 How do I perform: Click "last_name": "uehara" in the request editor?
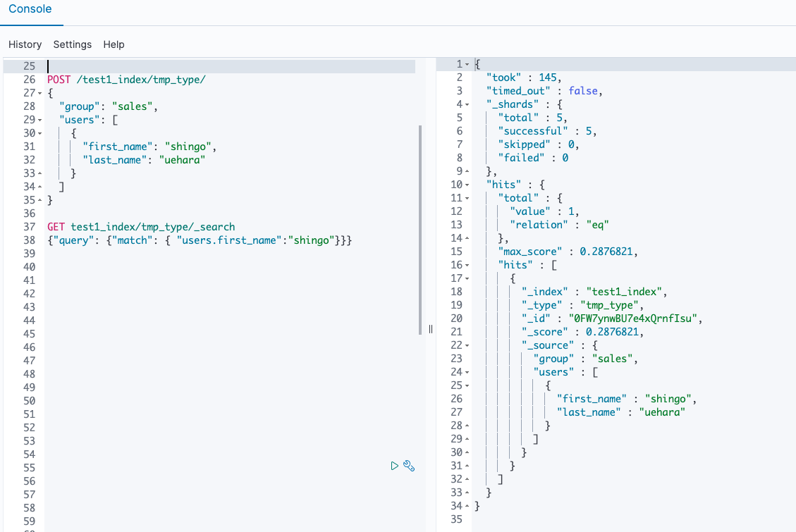pos(144,160)
